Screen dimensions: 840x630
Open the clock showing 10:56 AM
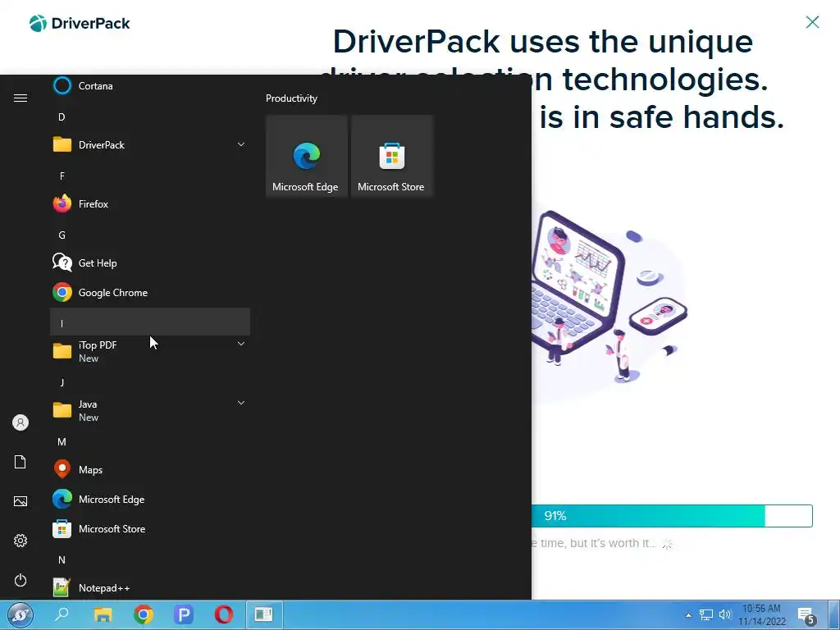762,615
